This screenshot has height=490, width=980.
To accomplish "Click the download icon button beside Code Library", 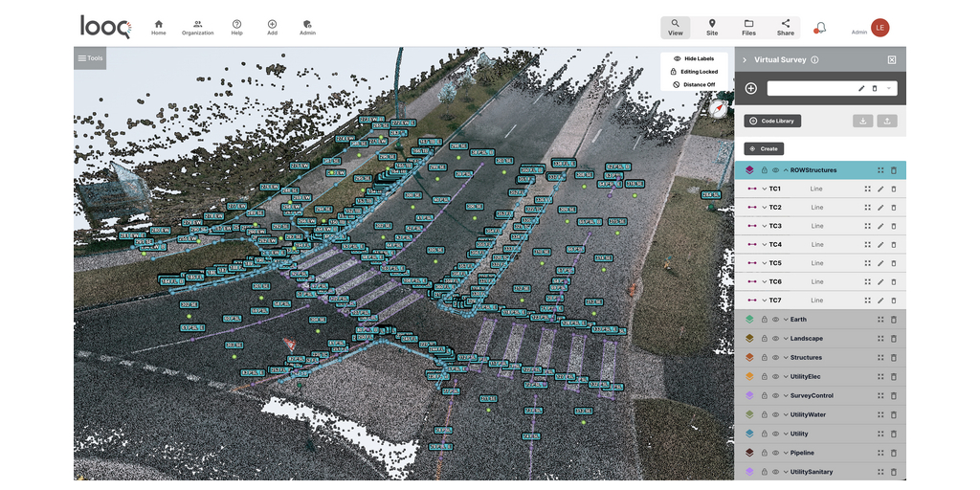I will click(x=863, y=121).
